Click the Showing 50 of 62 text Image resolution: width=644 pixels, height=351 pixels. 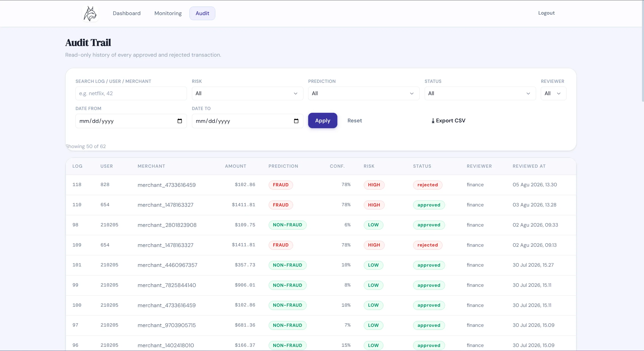click(x=86, y=146)
